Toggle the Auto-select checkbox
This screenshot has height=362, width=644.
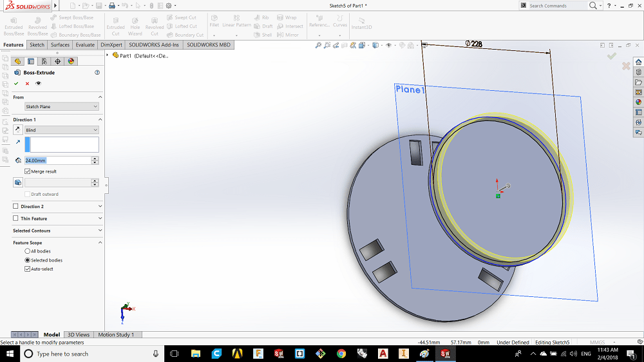[28, 269]
